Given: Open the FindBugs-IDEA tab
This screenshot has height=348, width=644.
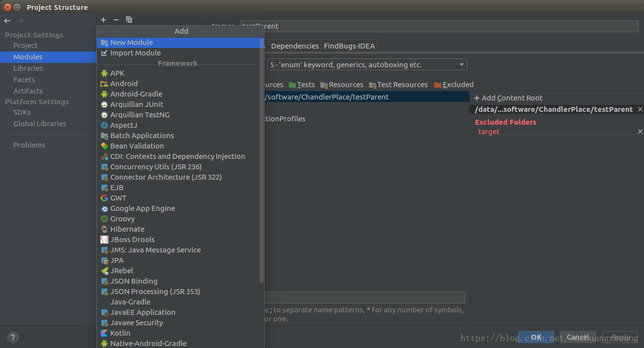Looking at the screenshot, I should [x=349, y=46].
